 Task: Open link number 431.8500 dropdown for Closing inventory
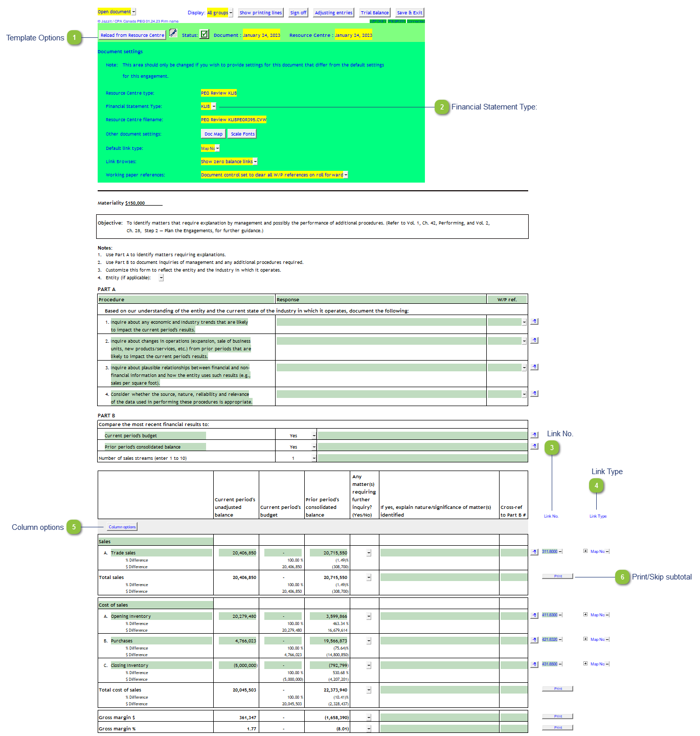(x=560, y=664)
